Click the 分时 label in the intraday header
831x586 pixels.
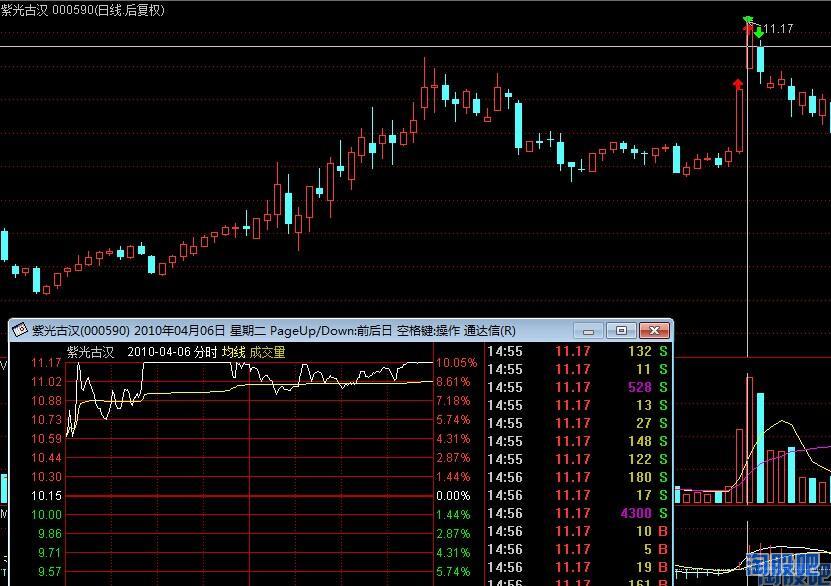(206, 352)
